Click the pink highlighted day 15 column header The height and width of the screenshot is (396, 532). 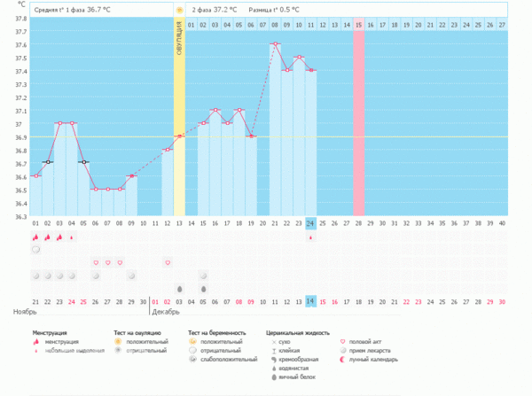point(359,25)
